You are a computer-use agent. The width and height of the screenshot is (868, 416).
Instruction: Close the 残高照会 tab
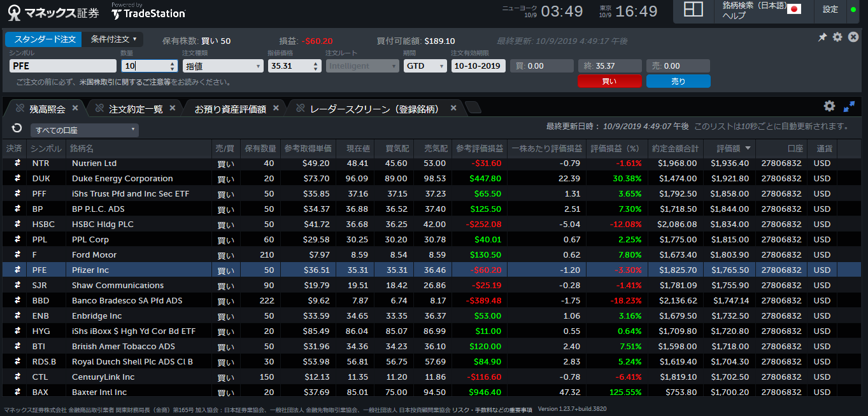point(75,108)
